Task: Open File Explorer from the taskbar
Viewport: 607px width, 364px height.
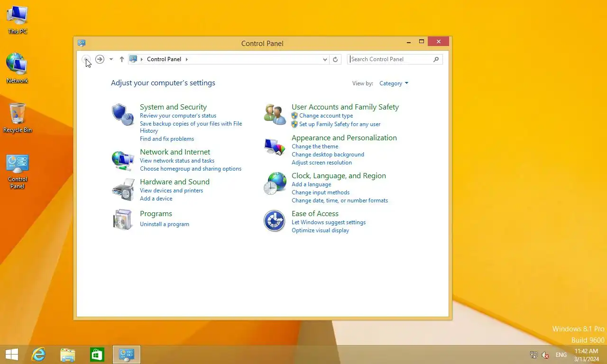Action: click(x=68, y=355)
